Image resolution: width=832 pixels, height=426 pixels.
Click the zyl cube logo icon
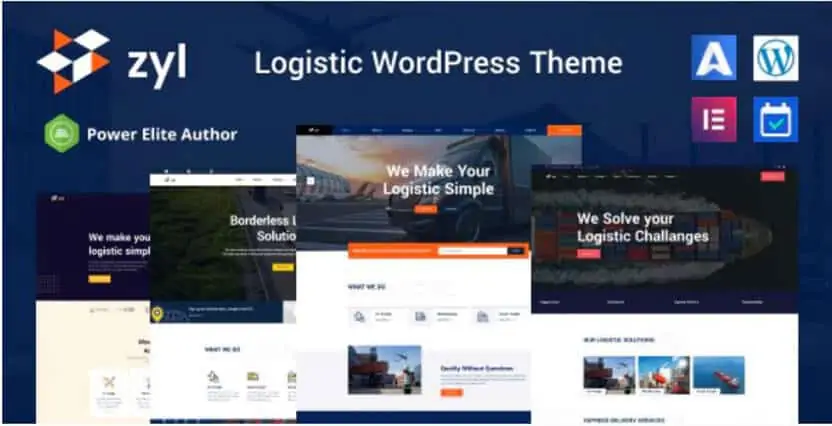(73, 60)
